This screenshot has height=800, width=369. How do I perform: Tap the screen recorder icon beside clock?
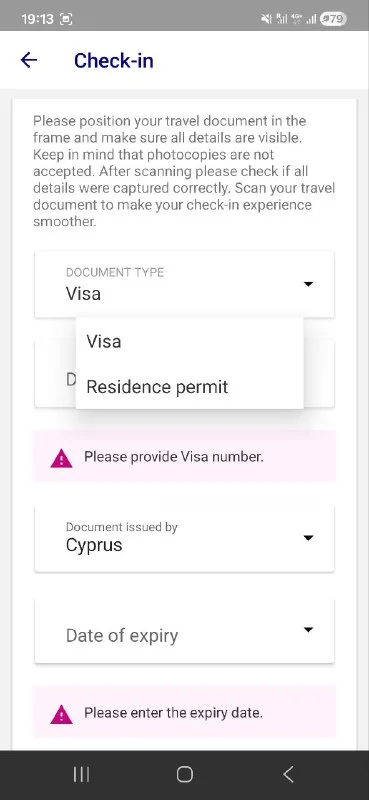point(66,19)
